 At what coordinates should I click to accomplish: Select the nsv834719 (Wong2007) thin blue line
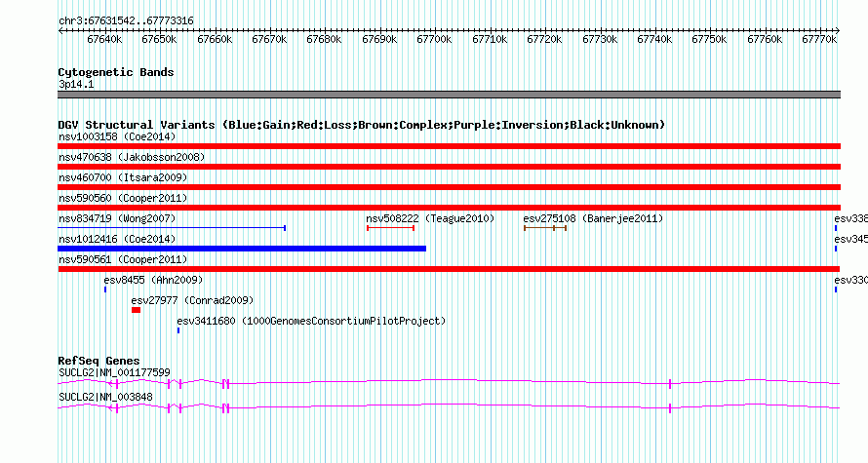(172, 227)
